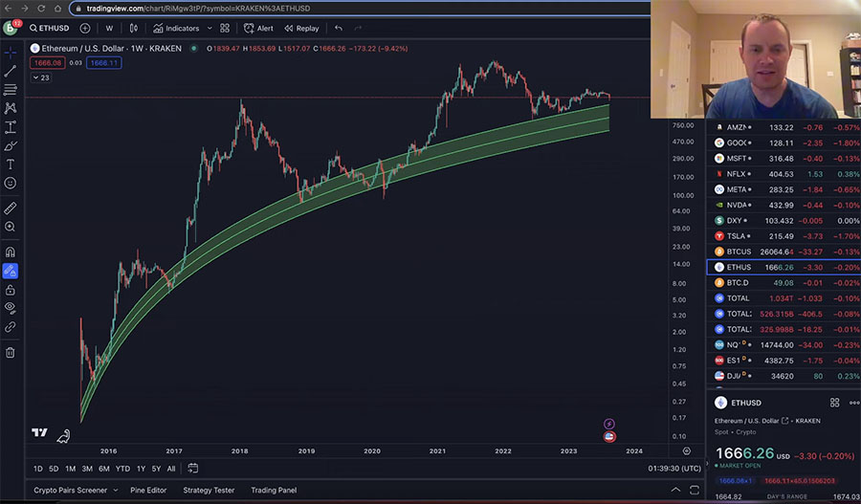Set chart range to 5D
The height and width of the screenshot is (504, 861).
[x=54, y=469]
